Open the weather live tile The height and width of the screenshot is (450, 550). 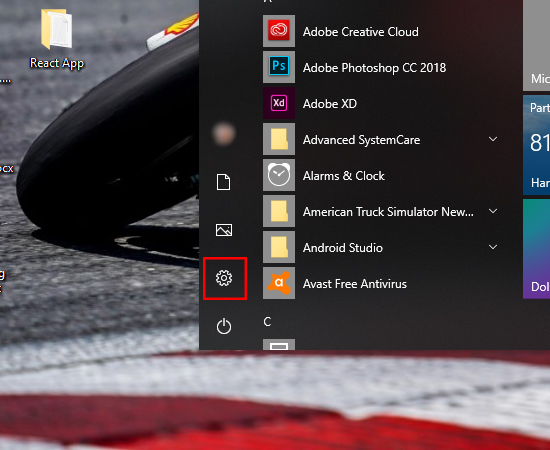pos(536,145)
